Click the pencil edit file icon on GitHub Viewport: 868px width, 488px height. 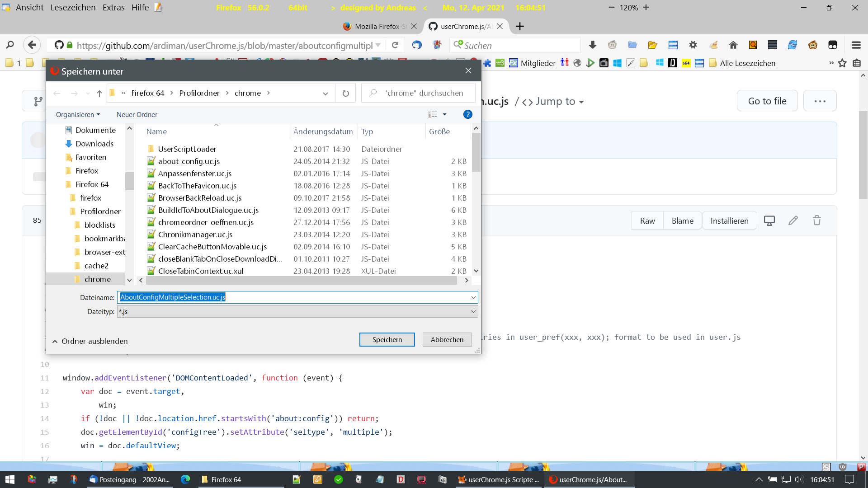point(793,221)
